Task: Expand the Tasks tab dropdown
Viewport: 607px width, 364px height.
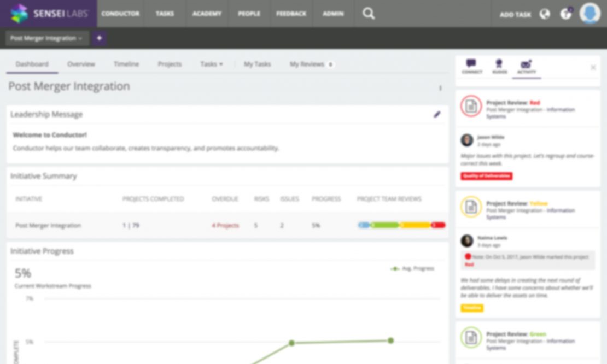Action: coord(212,64)
